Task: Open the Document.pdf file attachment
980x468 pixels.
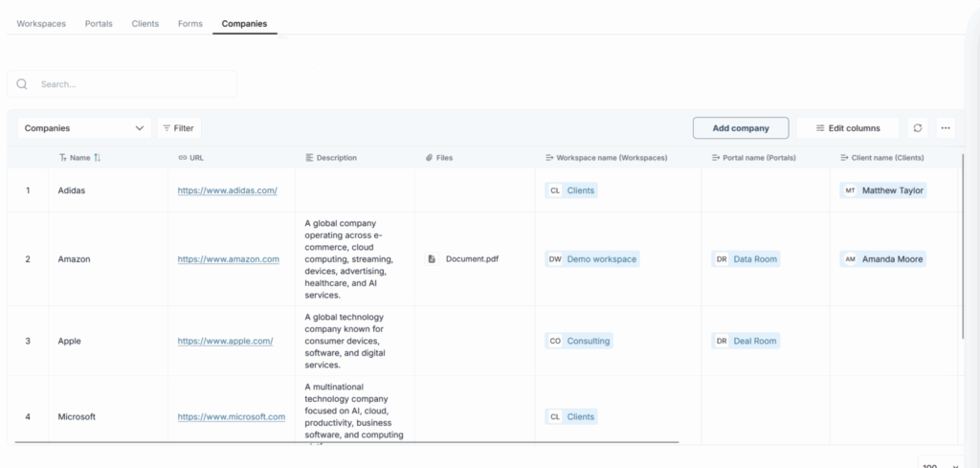Action: tap(462, 258)
